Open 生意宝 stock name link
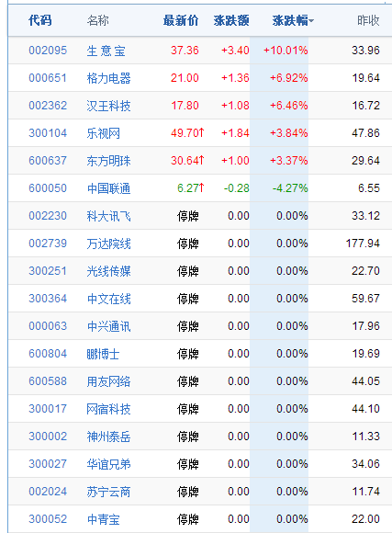Image resolution: width=392 pixels, height=533 pixels. [x=106, y=51]
